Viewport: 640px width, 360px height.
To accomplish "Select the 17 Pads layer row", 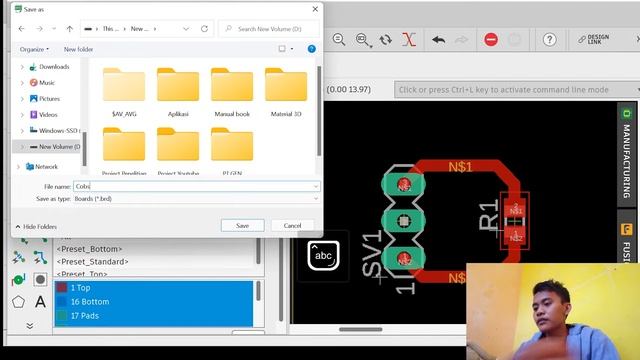I will pyautogui.click(x=153, y=316).
